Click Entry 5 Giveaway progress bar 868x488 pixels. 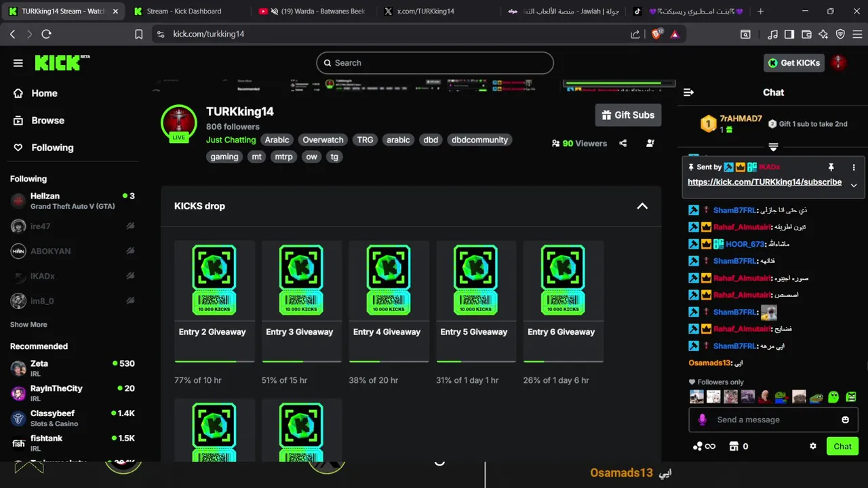click(x=476, y=361)
